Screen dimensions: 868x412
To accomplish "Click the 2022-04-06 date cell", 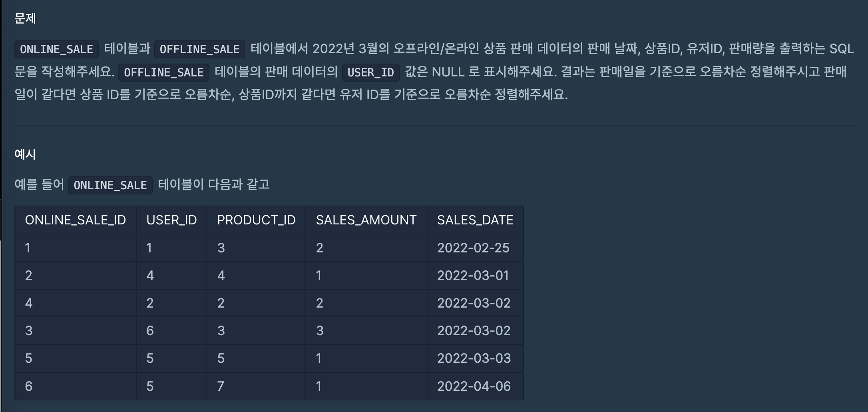I will click(x=474, y=386).
